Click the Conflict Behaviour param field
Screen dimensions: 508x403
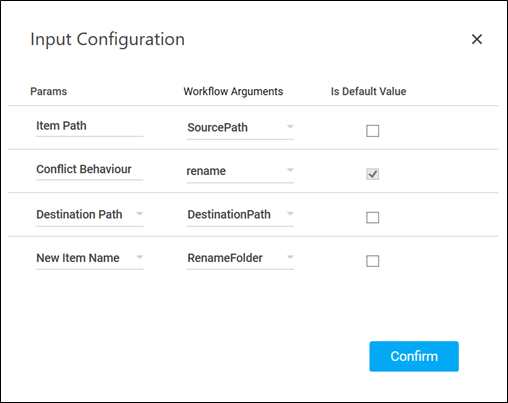pos(89,170)
